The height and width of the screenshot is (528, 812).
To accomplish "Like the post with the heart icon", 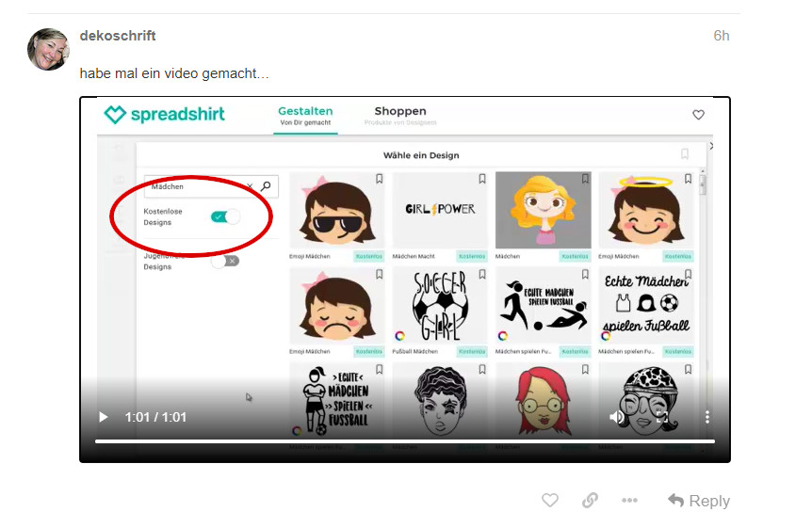I will (550, 501).
